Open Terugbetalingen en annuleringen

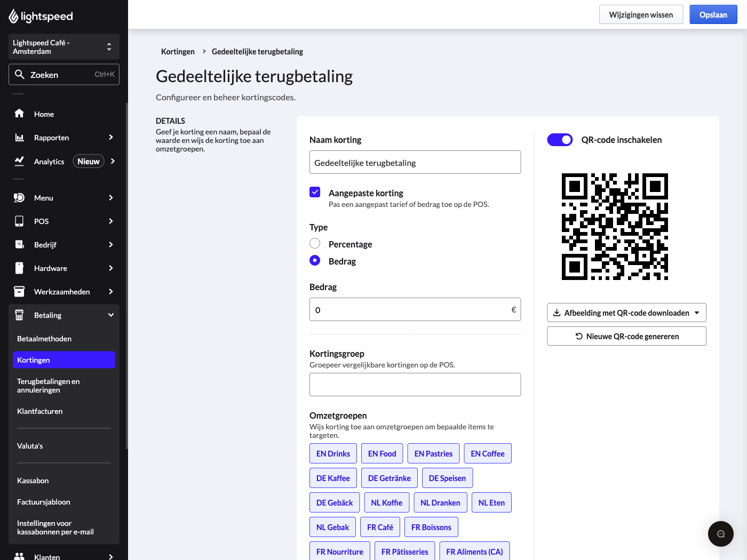click(64, 386)
